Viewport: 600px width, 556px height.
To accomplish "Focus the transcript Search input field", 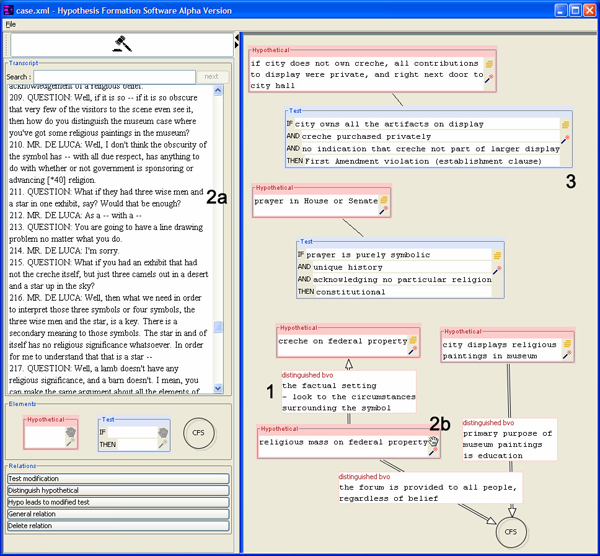I will 114,77.
